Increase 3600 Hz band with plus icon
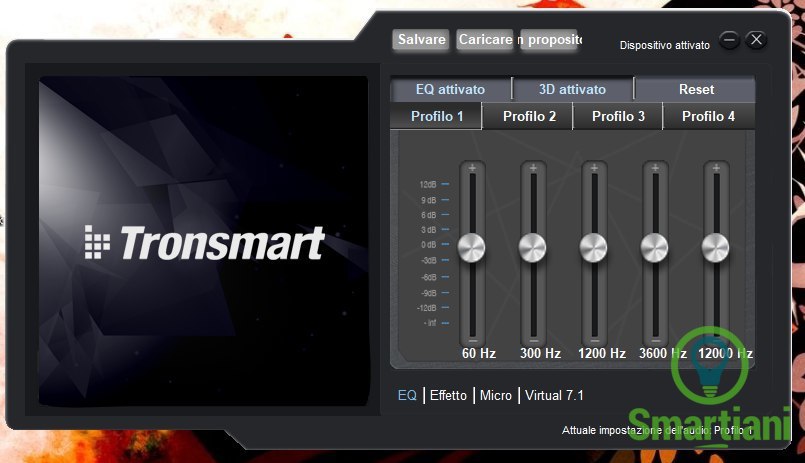Viewport: 805px width, 463px height. coord(655,167)
